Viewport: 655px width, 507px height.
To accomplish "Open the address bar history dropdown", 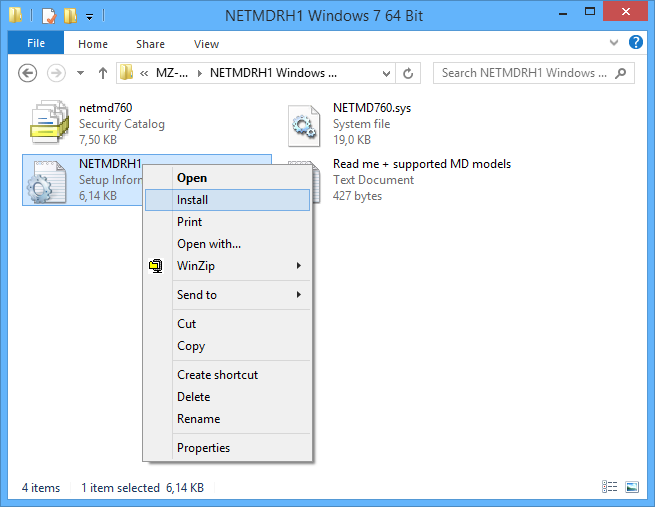I will tap(384, 73).
